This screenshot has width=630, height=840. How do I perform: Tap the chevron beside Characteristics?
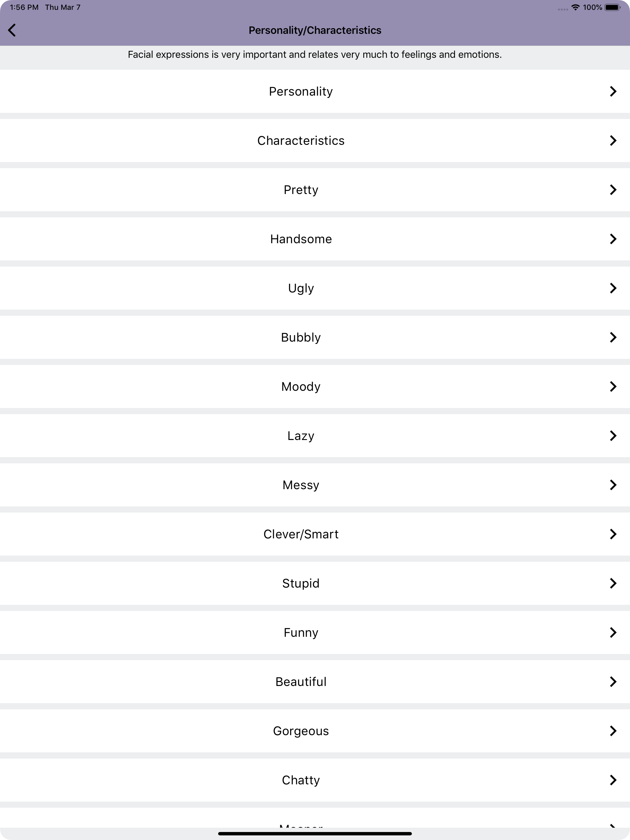(x=612, y=141)
